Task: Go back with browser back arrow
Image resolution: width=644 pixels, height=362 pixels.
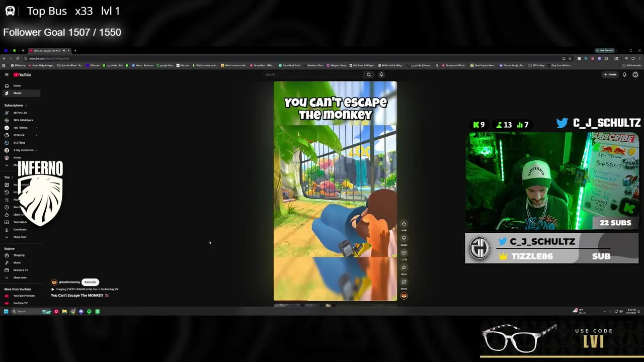Action: pos(4,58)
